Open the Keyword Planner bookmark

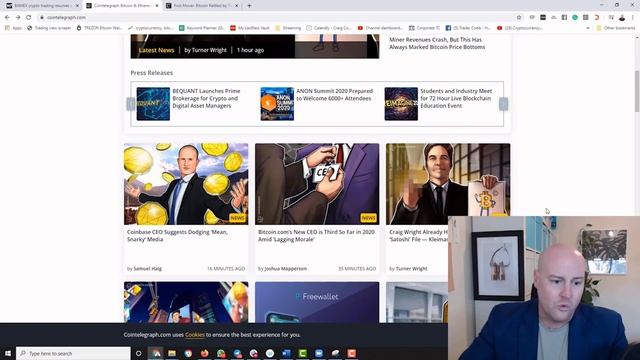tap(202, 28)
